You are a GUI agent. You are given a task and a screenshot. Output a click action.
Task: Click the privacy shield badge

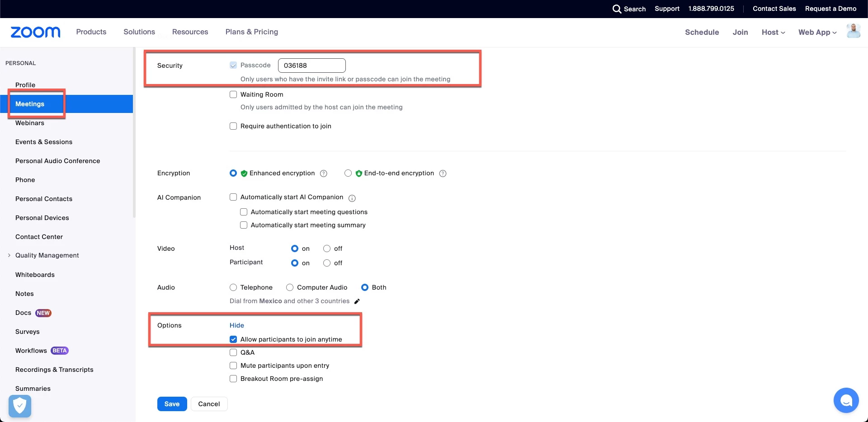point(20,406)
